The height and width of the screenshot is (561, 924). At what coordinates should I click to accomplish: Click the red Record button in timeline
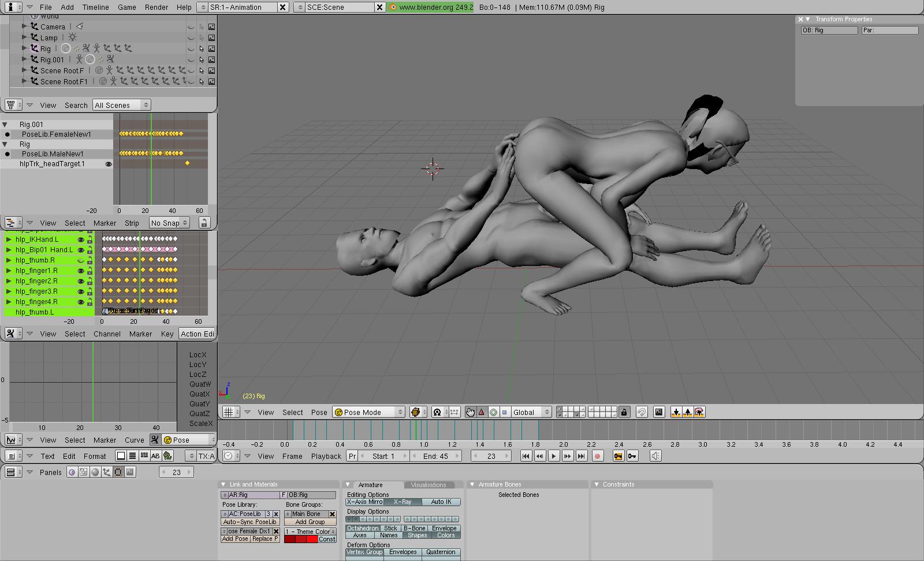pyautogui.click(x=598, y=456)
